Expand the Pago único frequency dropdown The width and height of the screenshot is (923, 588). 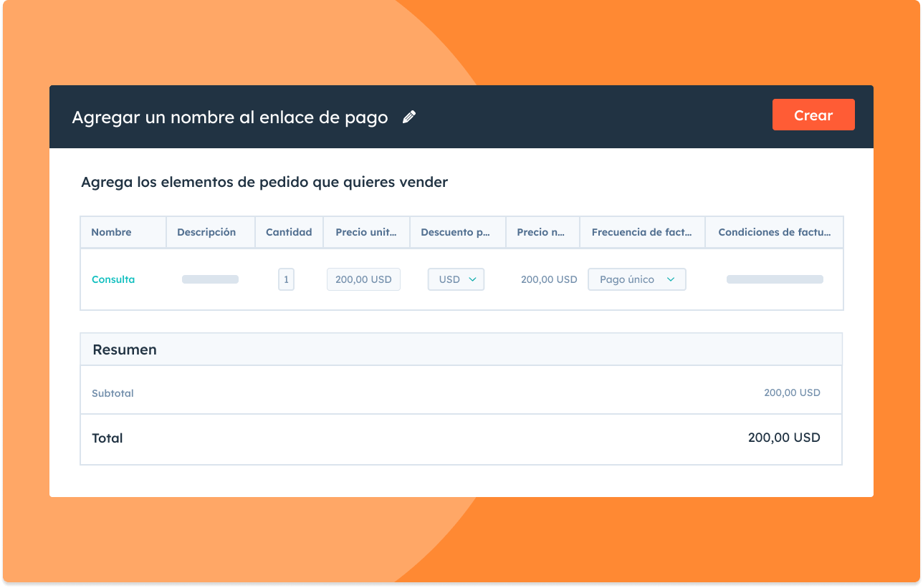636,279
